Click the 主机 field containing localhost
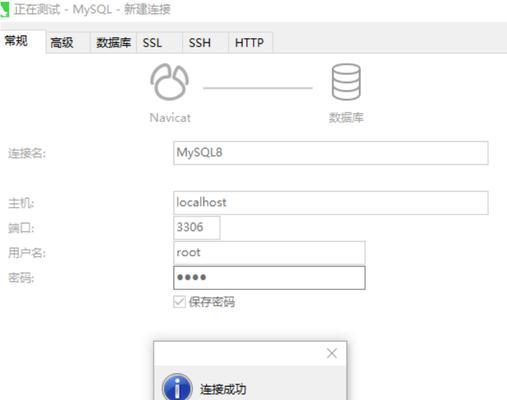The image size is (507, 400). (x=331, y=202)
